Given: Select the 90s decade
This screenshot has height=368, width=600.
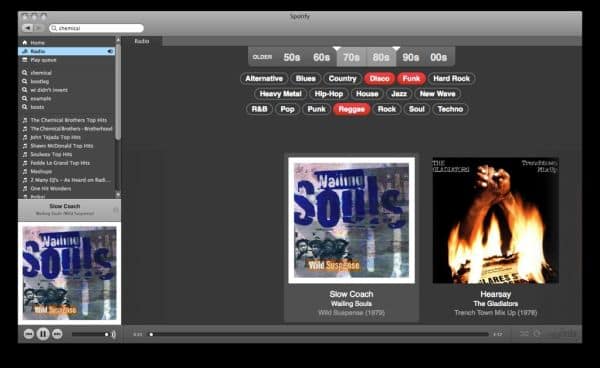Looking at the screenshot, I should [410, 57].
